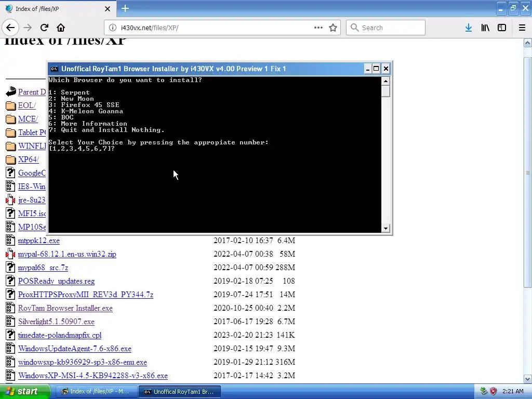Download RoyTam Browser Installer.exe
Image resolution: width=532 pixels, height=399 pixels.
click(65, 308)
